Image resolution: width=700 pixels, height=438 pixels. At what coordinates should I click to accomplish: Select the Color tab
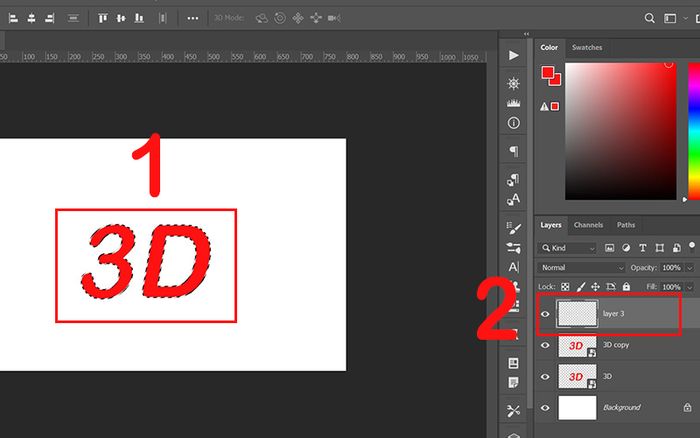[x=549, y=47]
